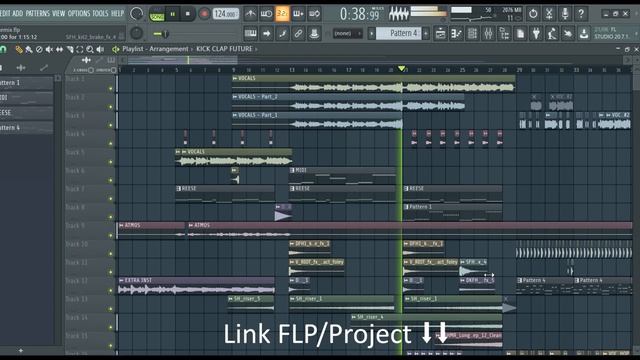Select the playback speaker tool in playlist
Viewport: 640px width, 360px height.
(x=100, y=49)
